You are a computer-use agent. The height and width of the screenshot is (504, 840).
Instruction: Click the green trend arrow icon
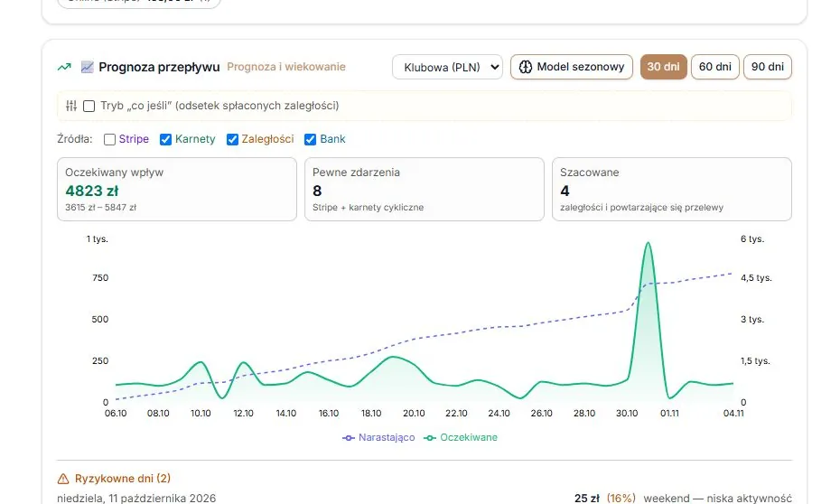click(x=64, y=67)
